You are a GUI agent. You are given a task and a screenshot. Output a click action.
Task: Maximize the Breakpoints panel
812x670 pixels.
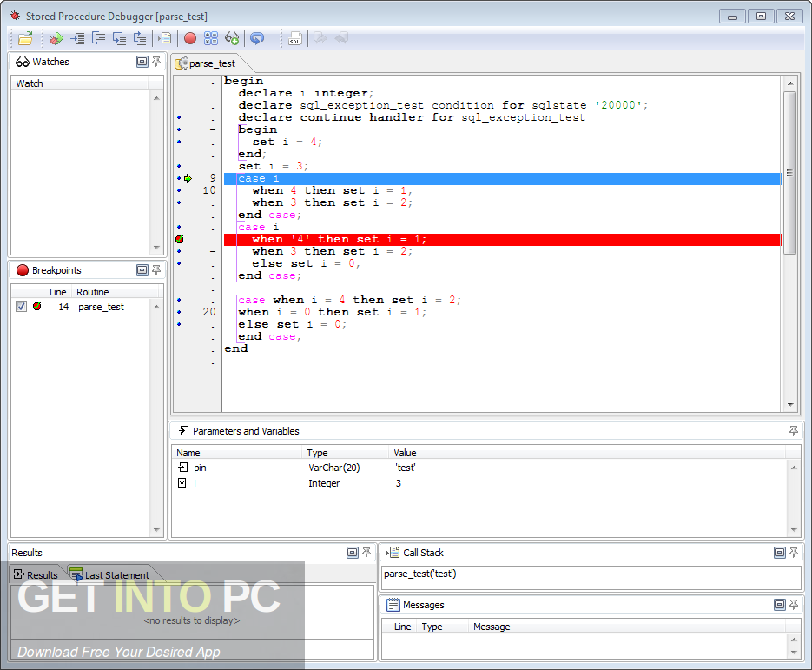coord(142,270)
